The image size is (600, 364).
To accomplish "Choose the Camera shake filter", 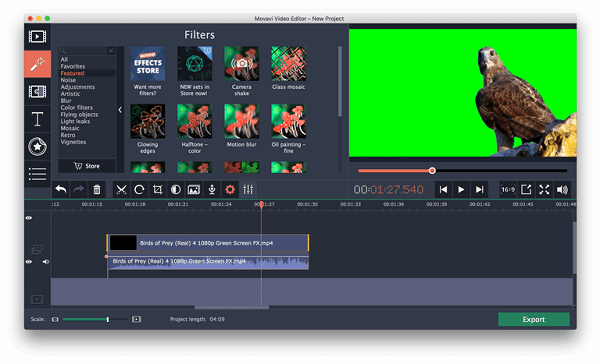I will point(241,64).
